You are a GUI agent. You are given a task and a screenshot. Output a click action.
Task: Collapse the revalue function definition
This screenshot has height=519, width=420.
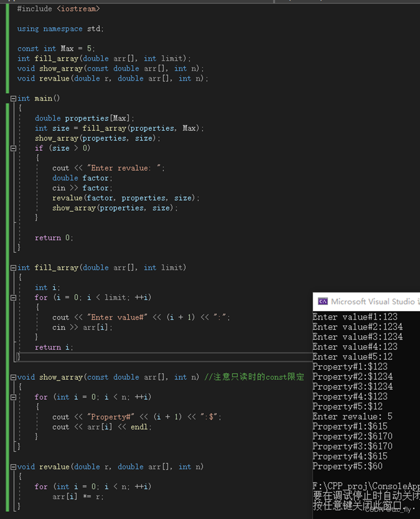tap(13, 467)
